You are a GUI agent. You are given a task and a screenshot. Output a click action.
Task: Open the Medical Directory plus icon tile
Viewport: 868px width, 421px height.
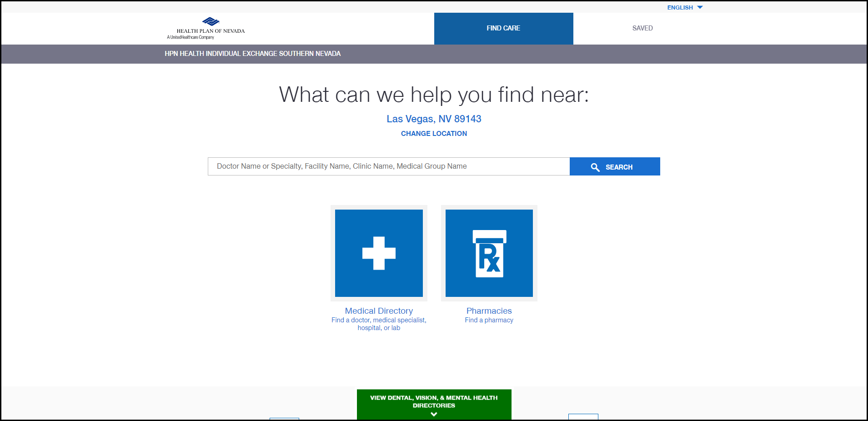[379, 253]
